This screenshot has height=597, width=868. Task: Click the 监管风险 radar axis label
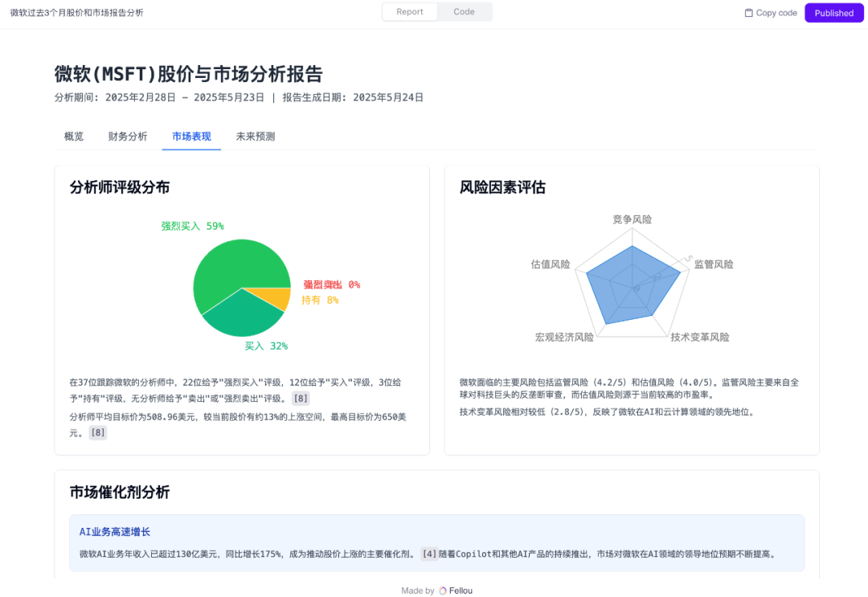[714, 264]
